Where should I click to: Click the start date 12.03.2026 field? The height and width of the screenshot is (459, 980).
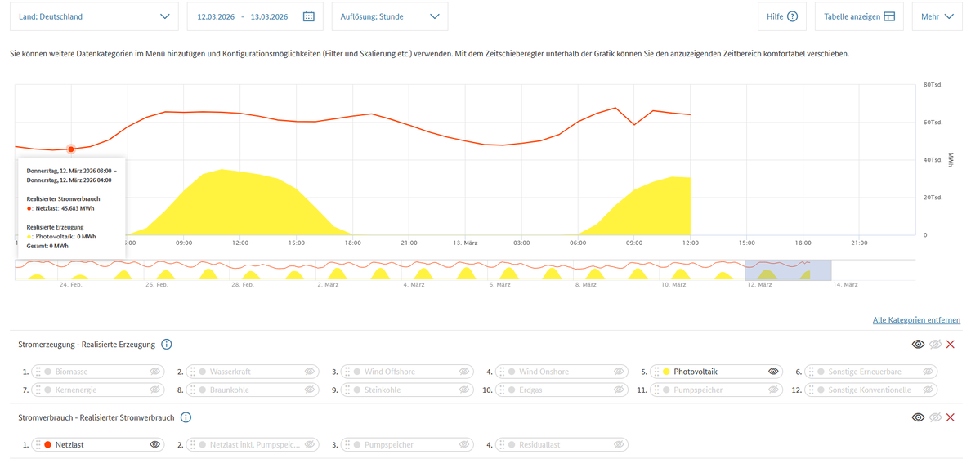pyautogui.click(x=216, y=17)
